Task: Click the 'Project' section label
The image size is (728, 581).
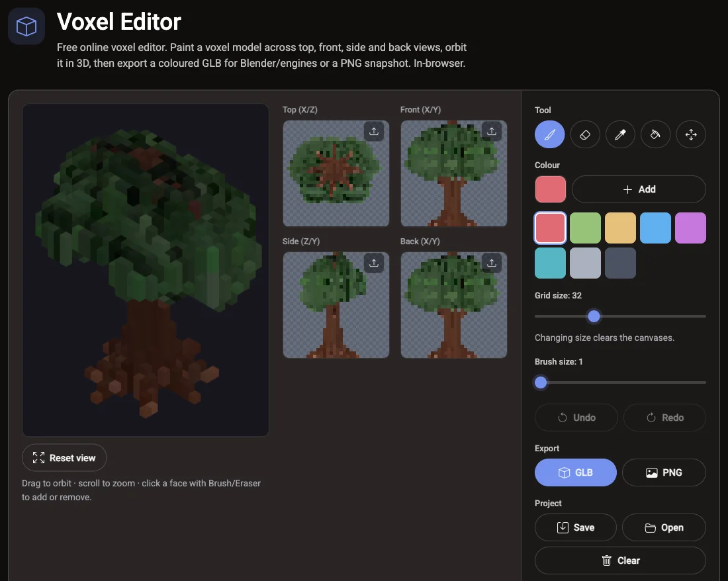Action: pos(549,504)
